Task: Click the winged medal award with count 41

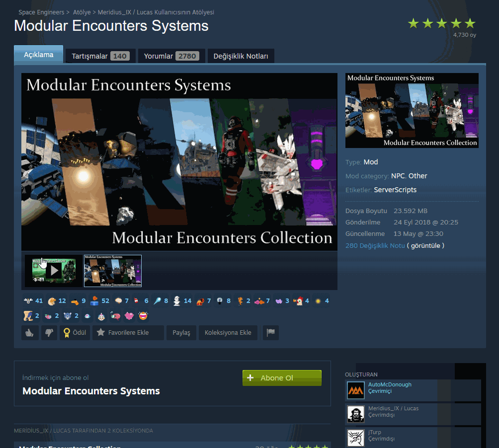Action: pos(33,301)
